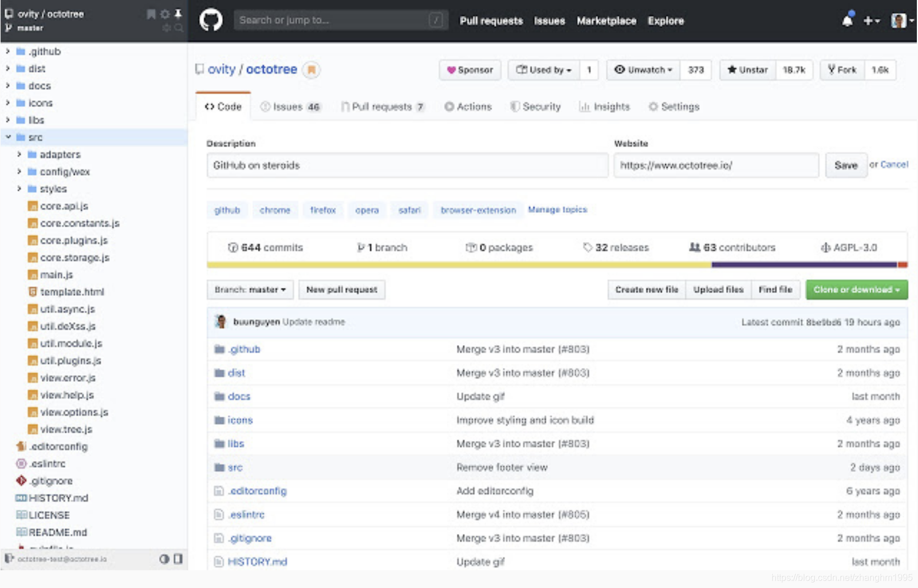
Task: Click the Create new file button
Action: [647, 290]
